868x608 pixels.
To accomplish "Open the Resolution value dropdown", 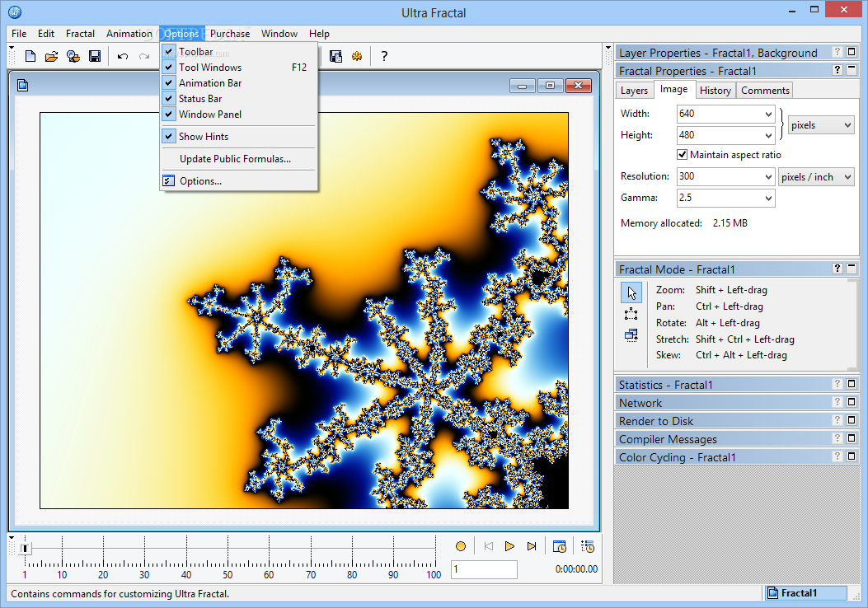I will (x=768, y=176).
